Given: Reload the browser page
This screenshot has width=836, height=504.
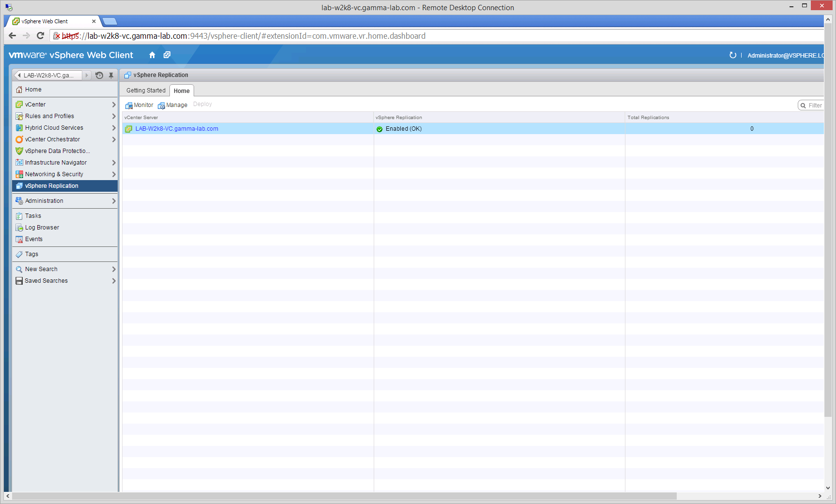Looking at the screenshot, I should coord(40,36).
